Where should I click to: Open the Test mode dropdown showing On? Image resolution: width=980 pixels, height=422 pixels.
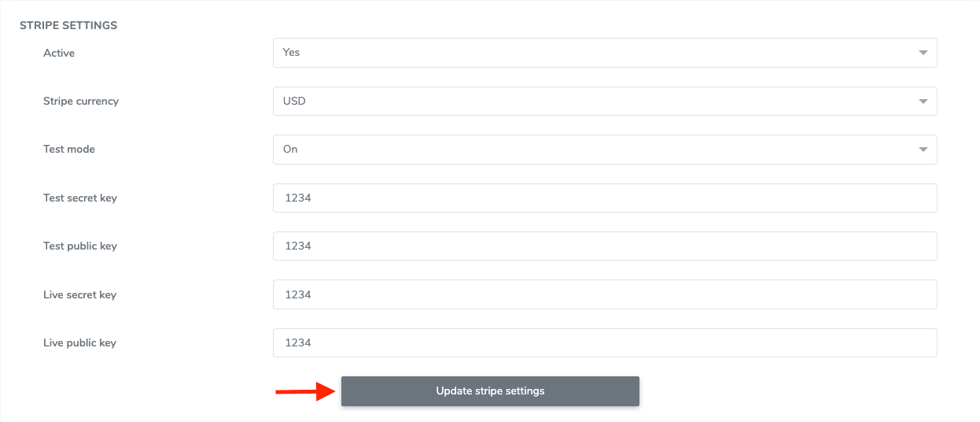pos(604,150)
